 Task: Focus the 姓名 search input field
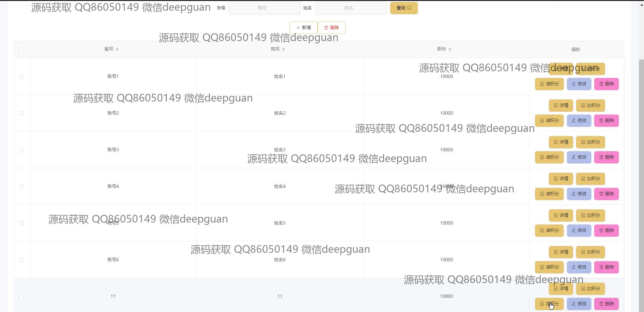pos(351,8)
